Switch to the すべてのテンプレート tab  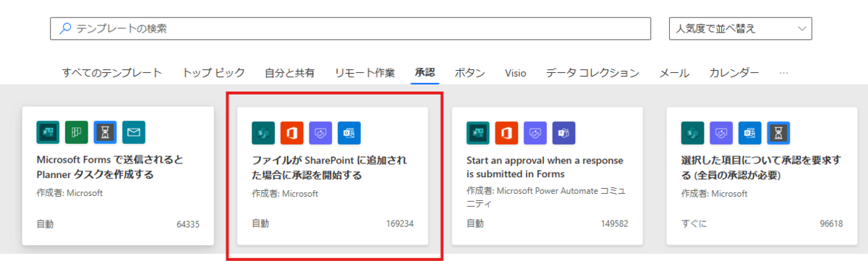pos(112,72)
